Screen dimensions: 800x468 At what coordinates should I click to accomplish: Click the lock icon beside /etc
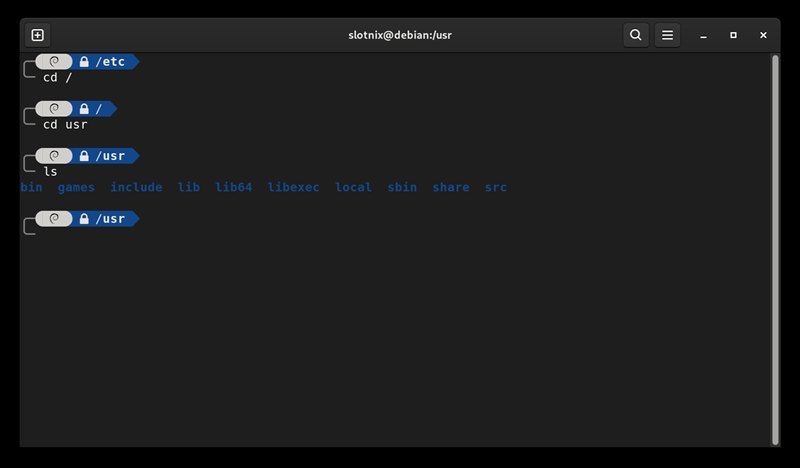84,62
